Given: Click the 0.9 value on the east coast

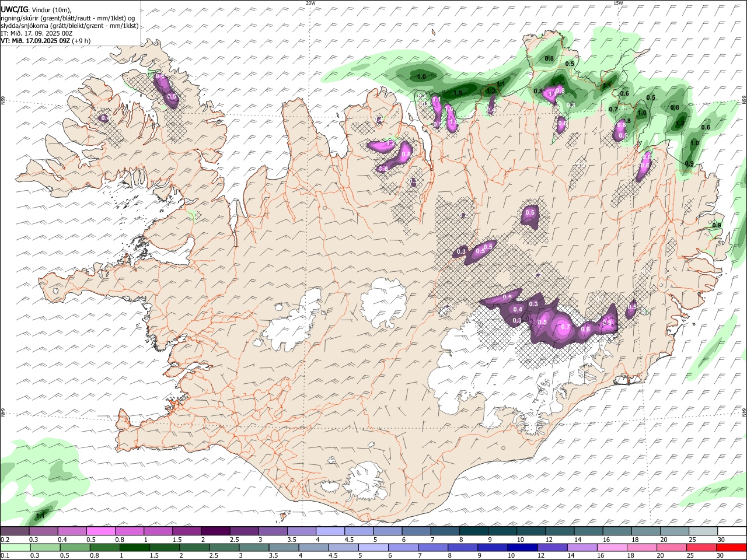Looking at the screenshot, I should (x=717, y=225).
